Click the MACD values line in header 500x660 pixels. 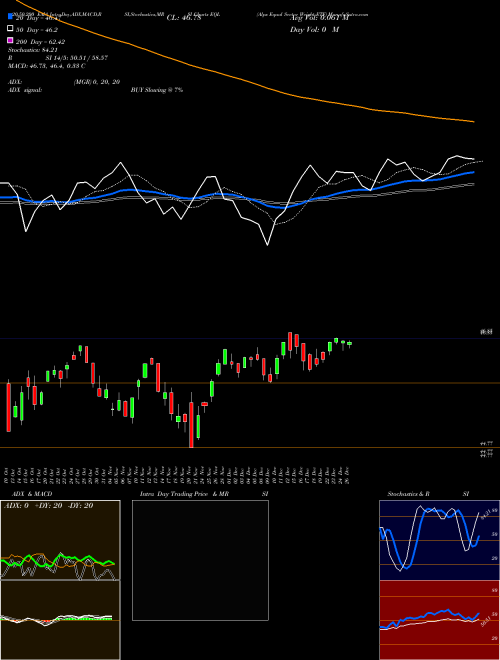click(x=47, y=66)
